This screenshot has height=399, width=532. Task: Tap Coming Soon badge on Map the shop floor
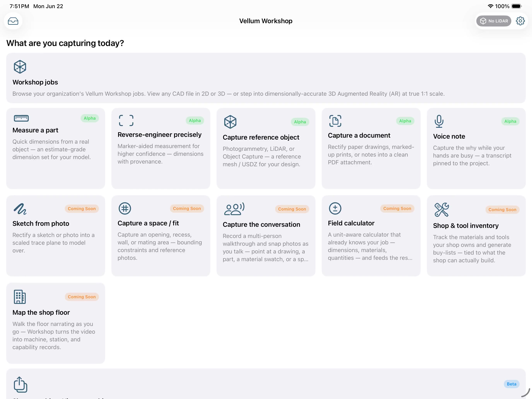[x=82, y=297]
